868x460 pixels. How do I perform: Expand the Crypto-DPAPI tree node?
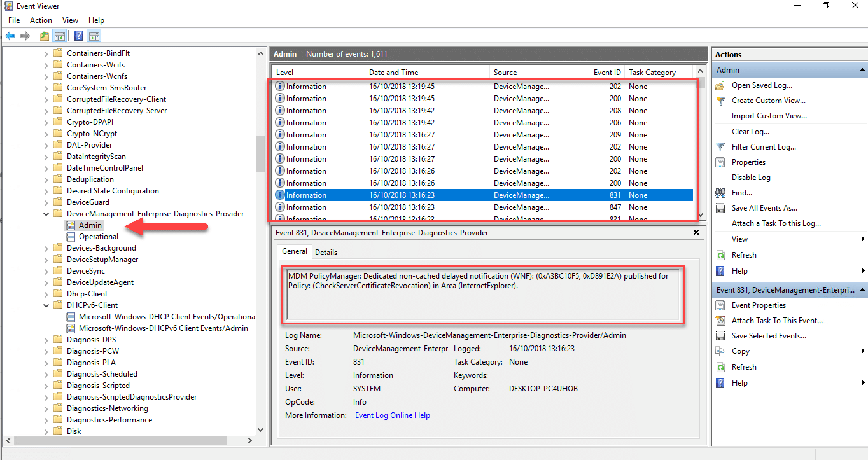[46, 122]
